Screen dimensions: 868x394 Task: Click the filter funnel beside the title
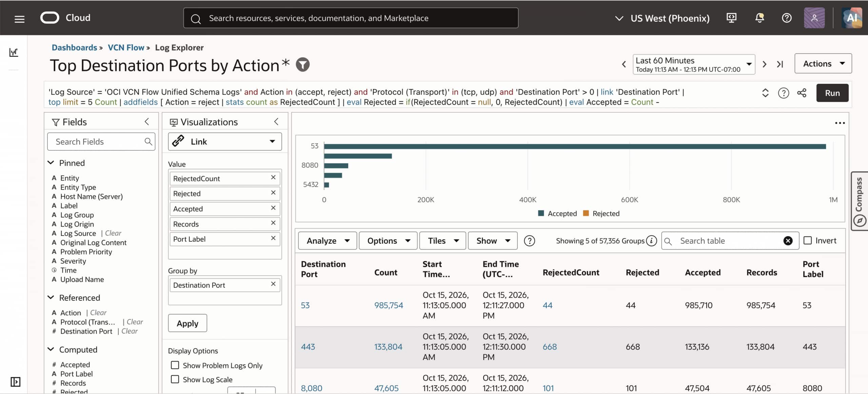point(302,64)
